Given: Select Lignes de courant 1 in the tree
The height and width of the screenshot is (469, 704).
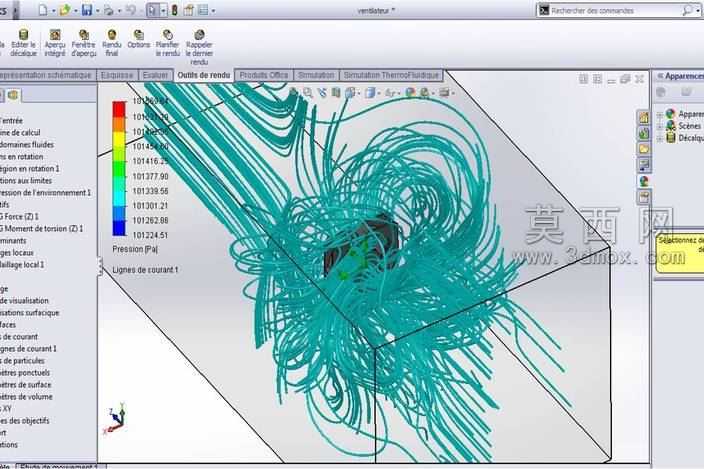Looking at the screenshot, I should (x=28, y=349).
